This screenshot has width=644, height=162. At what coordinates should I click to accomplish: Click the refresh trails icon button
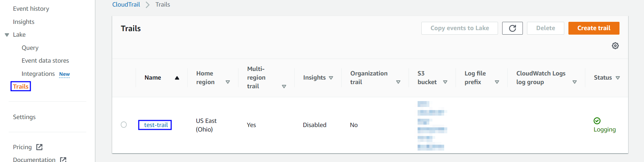click(512, 28)
